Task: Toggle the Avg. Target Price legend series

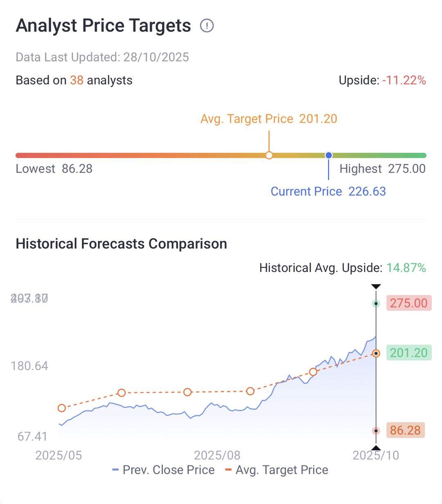Action: (277, 470)
